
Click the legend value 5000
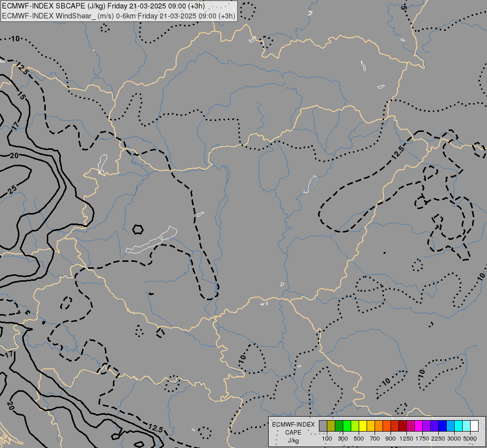(470, 439)
